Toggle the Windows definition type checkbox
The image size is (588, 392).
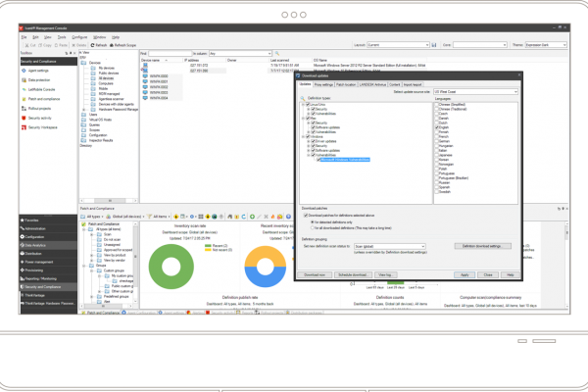tap(308, 136)
